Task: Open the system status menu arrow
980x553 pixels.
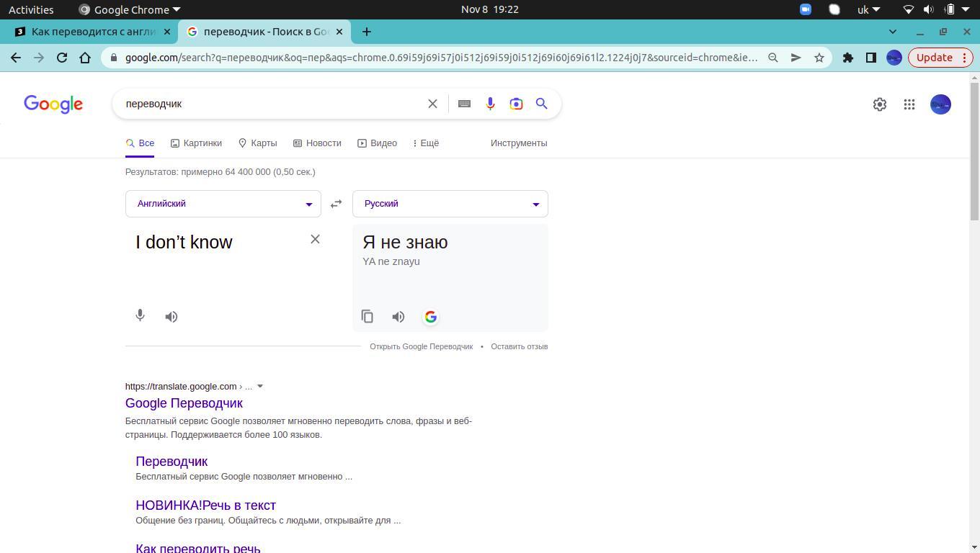Action: pos(966,9)
